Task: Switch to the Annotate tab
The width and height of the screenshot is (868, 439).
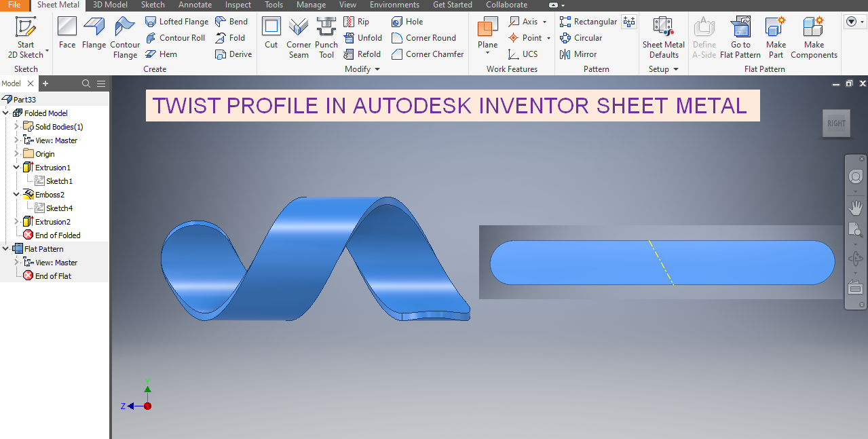Action: [195, 5]
